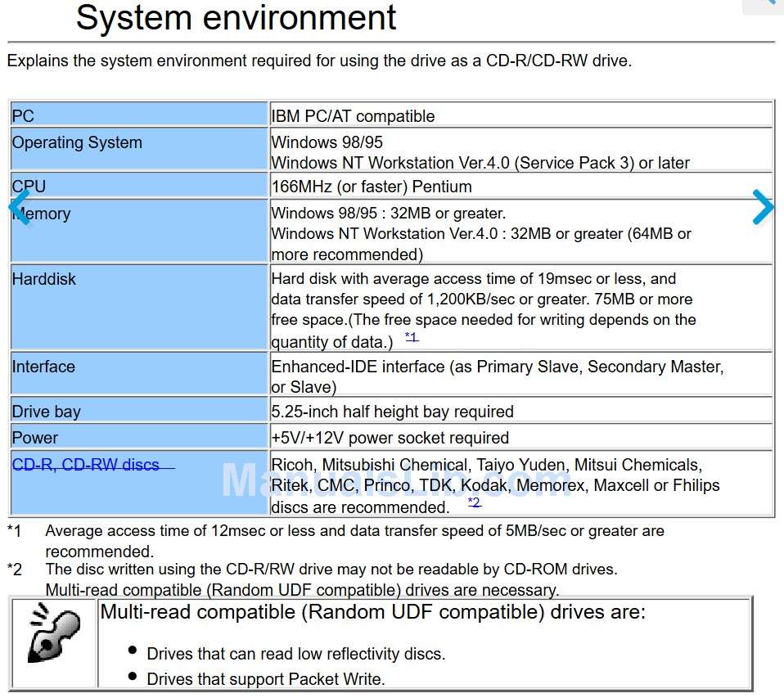The height and width of the screenshot is (698, 784).
Task: Click the Multi-read compatible drives note heading
Action: [372, 612]
